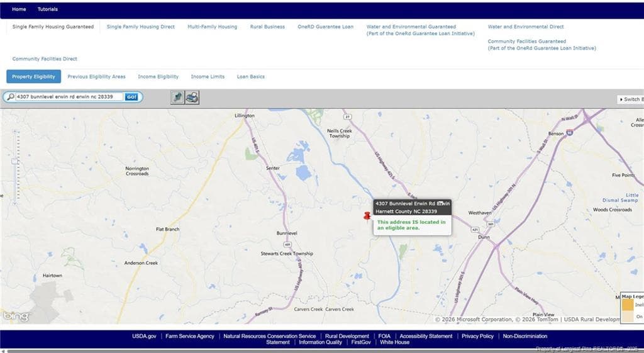Open the FirstGov footer link
This screenshot has height=353, width=644.
361,342
